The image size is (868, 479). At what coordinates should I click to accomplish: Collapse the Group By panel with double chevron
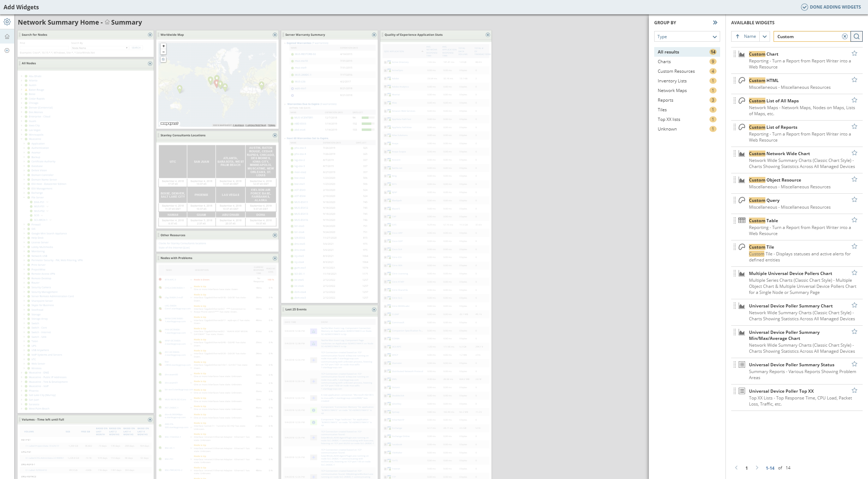tap(715, 22)
